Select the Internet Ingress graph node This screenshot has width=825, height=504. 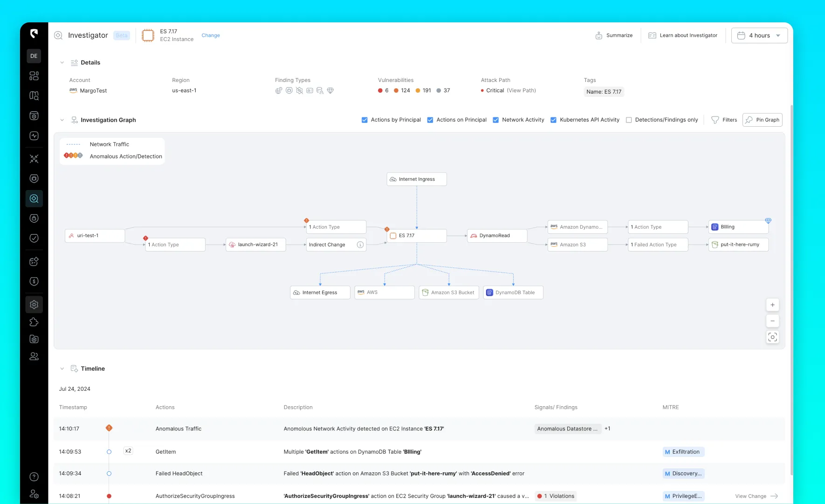[x=417, y=179]
